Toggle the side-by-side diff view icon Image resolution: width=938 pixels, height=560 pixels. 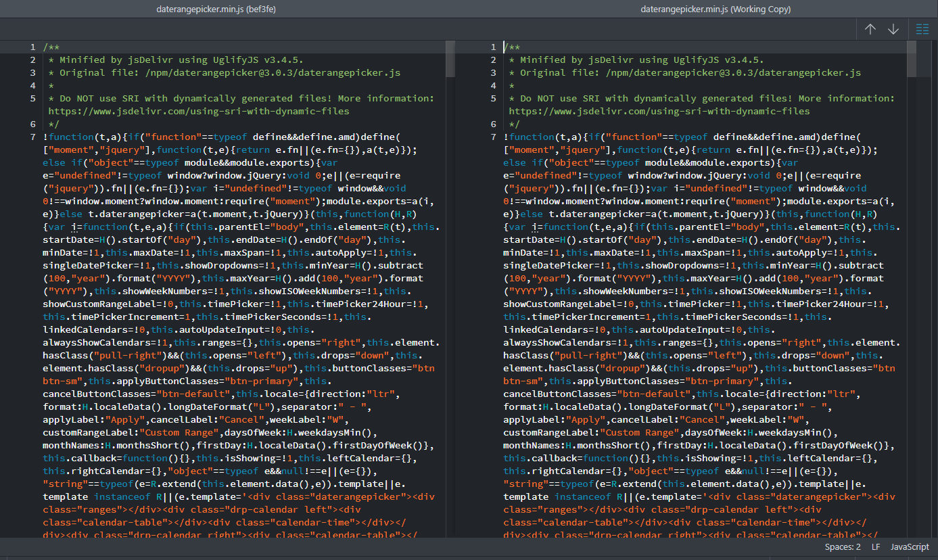922,29
